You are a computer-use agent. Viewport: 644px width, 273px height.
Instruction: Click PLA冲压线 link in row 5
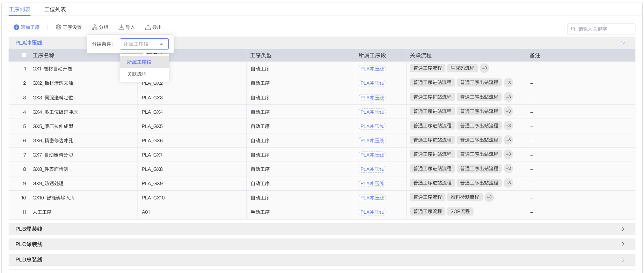(372, 126)
